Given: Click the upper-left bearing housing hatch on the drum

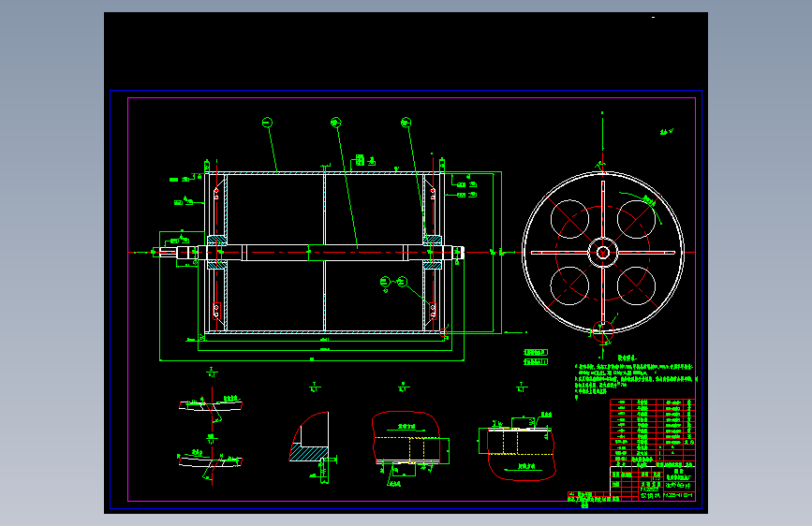Looking at the screenshot, I should pos(217,241).
